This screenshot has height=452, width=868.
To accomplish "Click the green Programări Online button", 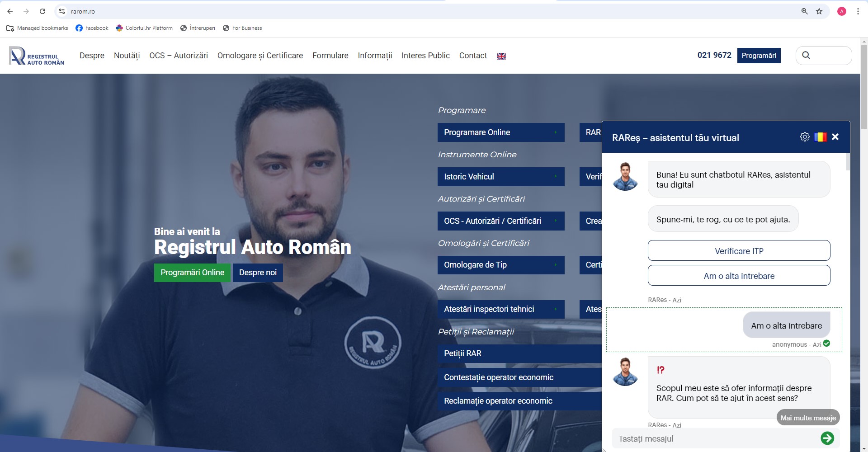I will [192, 273].
